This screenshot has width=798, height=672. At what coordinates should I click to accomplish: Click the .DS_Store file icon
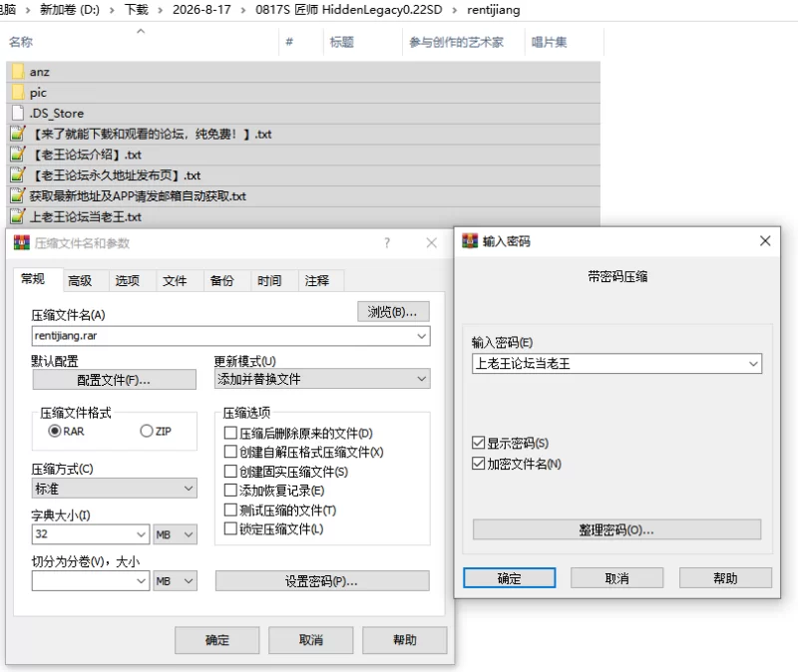pyautogui.click(x=18, y=113)
